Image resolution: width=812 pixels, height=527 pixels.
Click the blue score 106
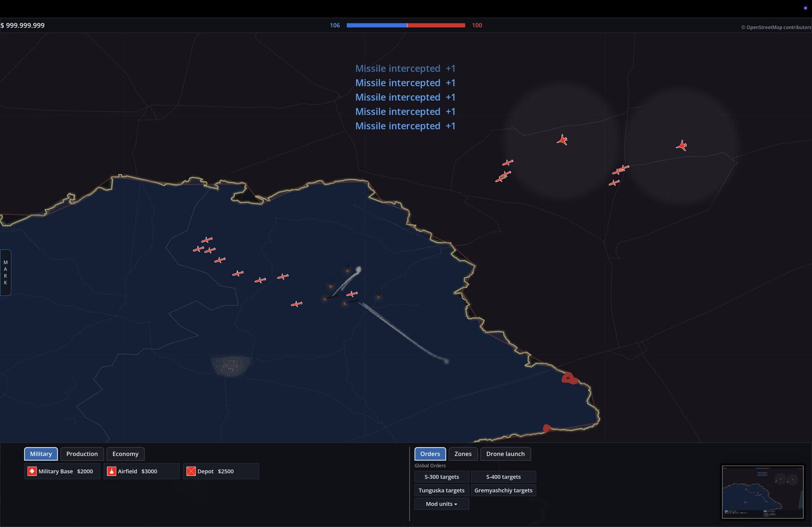point(335,25)
